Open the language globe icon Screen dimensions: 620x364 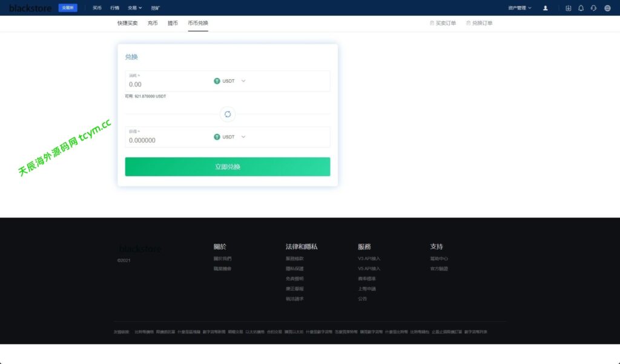[x=607, y=8]
